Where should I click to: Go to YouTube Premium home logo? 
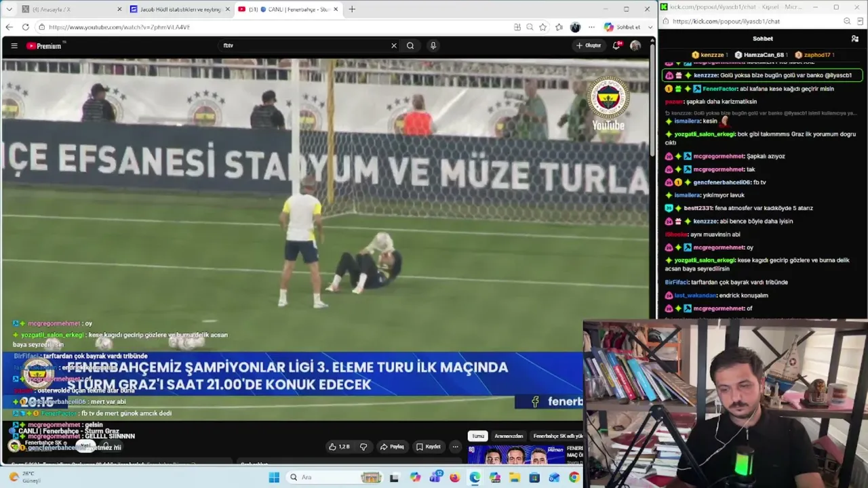pyautogui.click(x=44, y=45)
